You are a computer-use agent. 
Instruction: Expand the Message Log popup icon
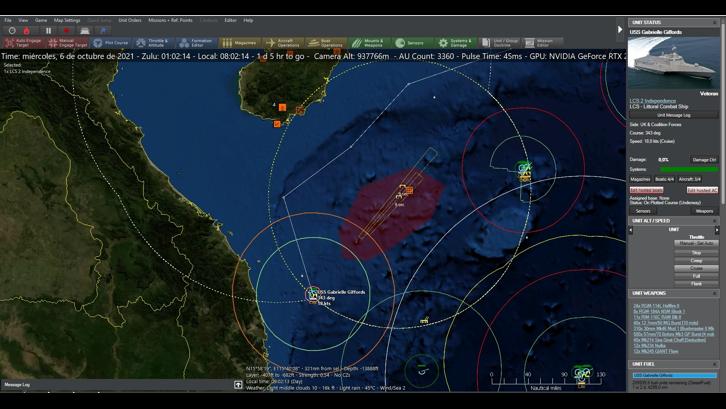pyautogui.click(x=238, y=384)
